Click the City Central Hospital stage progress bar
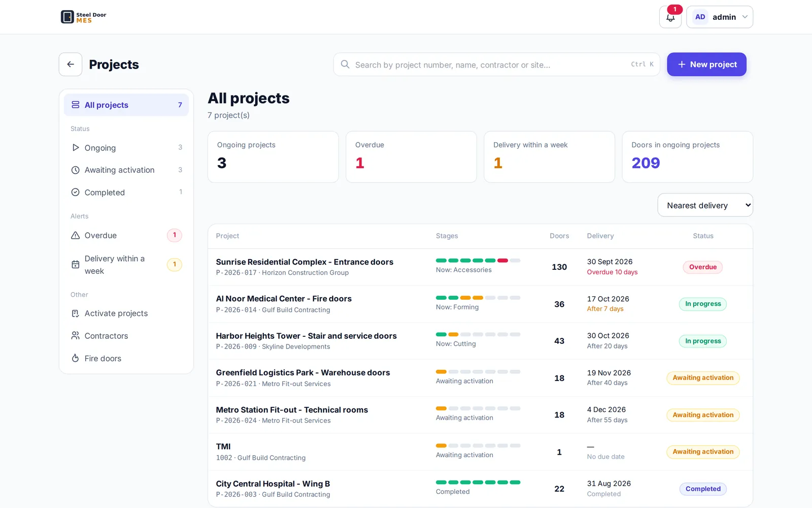 [x=478, y=483]
